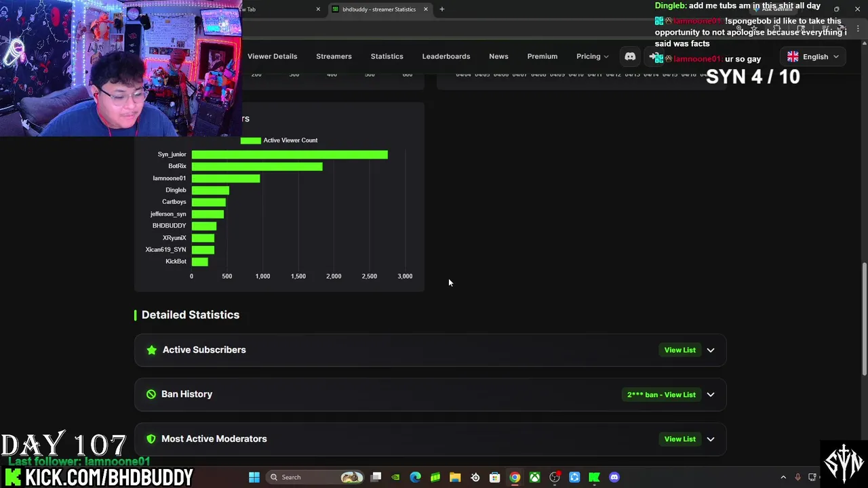Open Microsoft Store from the taskbar
868x488 pixels.
click(495, 477)
